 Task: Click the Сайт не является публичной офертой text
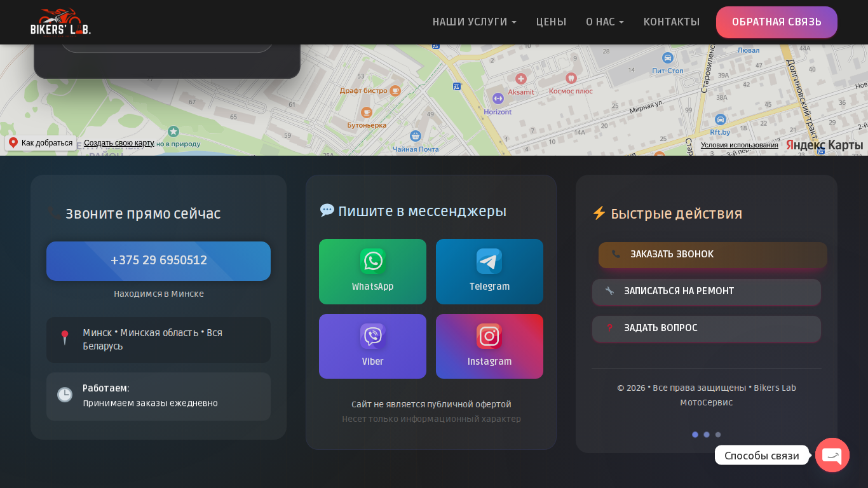point(431,405)
